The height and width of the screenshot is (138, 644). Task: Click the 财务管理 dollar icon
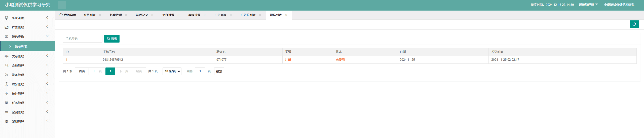click(7, 84)
